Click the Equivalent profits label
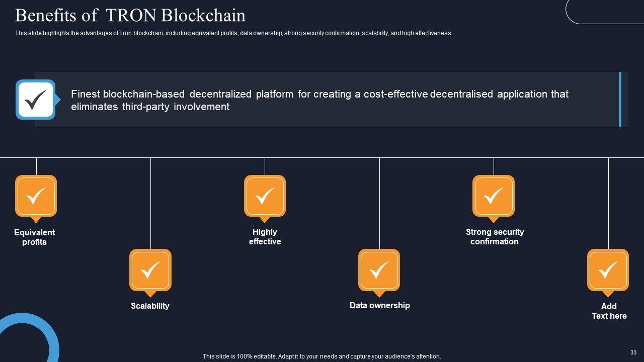 [34, 237]
